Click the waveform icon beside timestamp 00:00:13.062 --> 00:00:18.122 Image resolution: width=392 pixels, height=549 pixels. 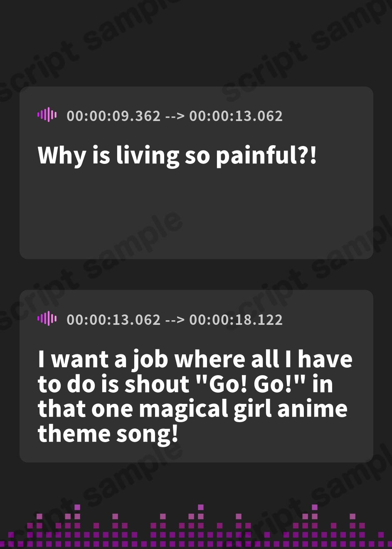pyautogui.click(x=47, y=318)
